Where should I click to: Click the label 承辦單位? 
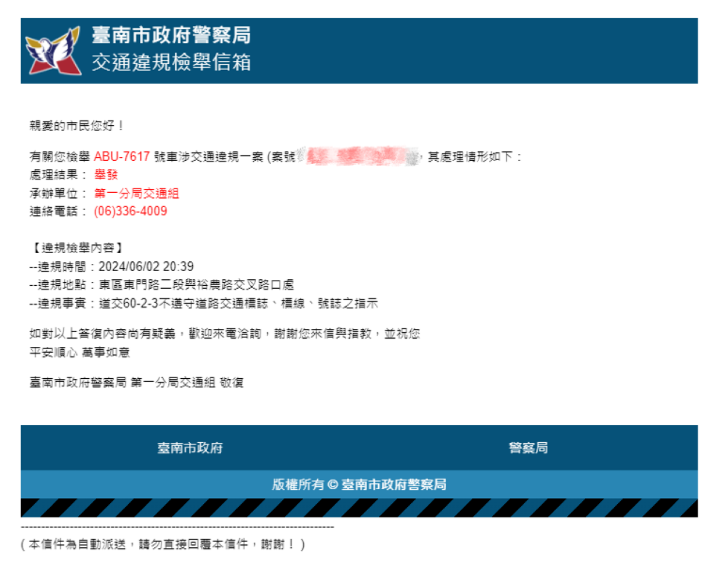click(x=57, y=194)
